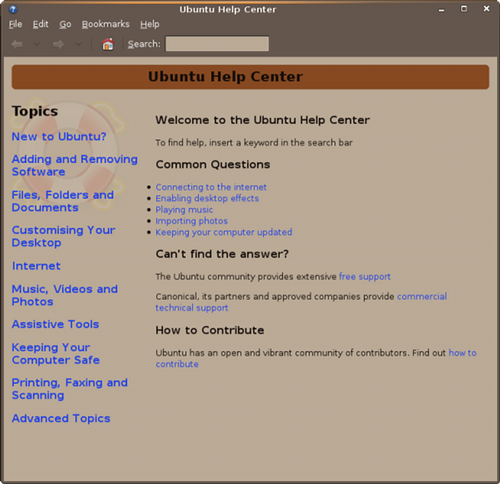The width and height of the screenshot is (500, 484).
Task: Open the Advanced Topics link
Action: click(61, 418)
